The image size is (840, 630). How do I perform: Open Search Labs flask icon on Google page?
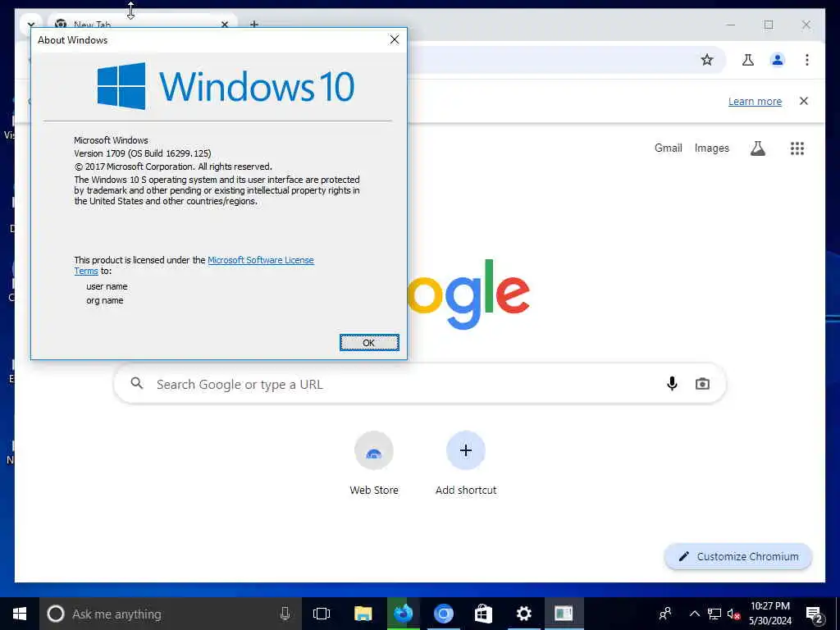pyautogui.click(x=757, y=148)
